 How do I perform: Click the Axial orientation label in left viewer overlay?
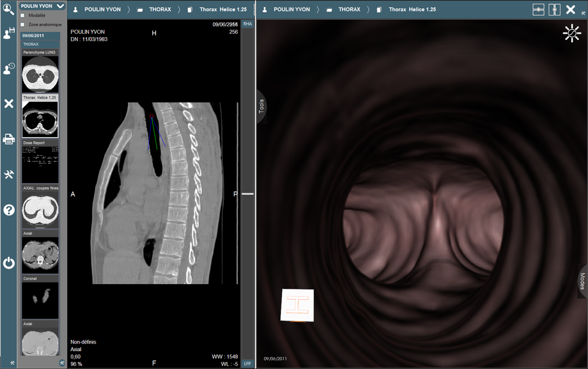point(76,349)
